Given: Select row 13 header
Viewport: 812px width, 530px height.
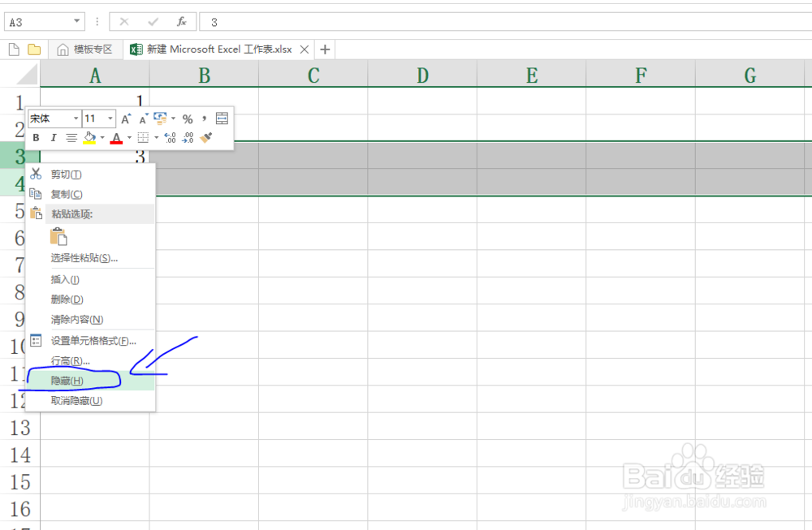Looking at the screenshot, I should click(x=19, y=428).
